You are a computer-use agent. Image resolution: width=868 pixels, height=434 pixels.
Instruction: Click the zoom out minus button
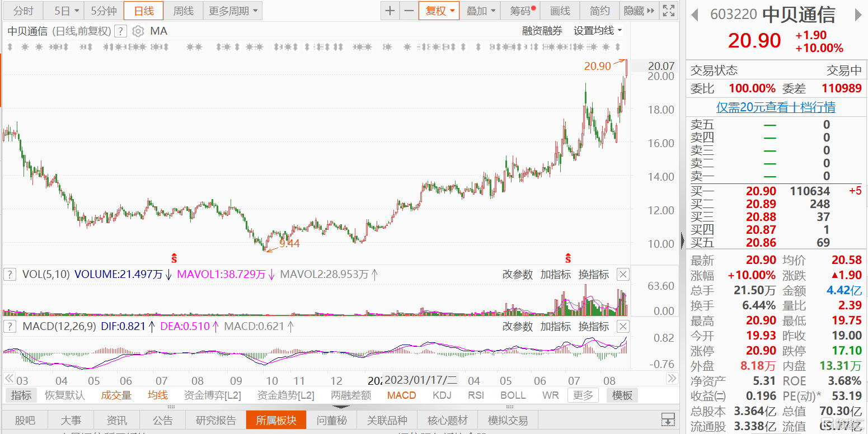(409, 11)
